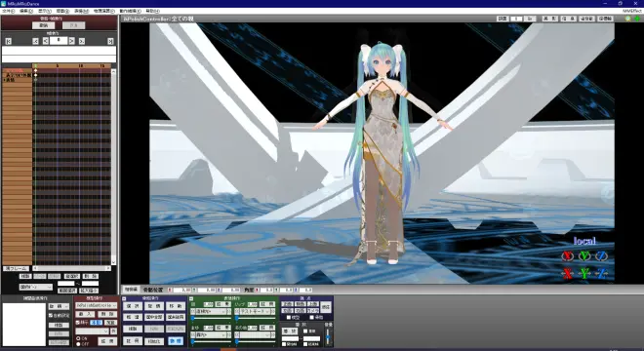The image size is (644, 351).
Task: Click the blue Z rotation axis icon
Action: coord(602,256)
